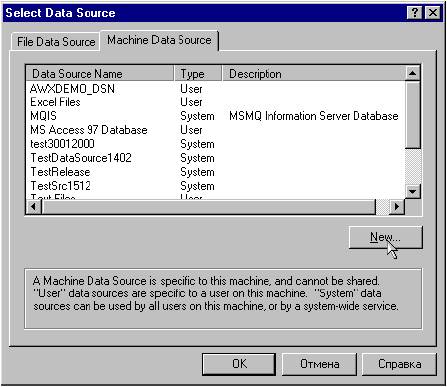Select the AWXDEMO_DSN data source
The width and height of the screenshot is (447, 387).
(x=72, y=89)
